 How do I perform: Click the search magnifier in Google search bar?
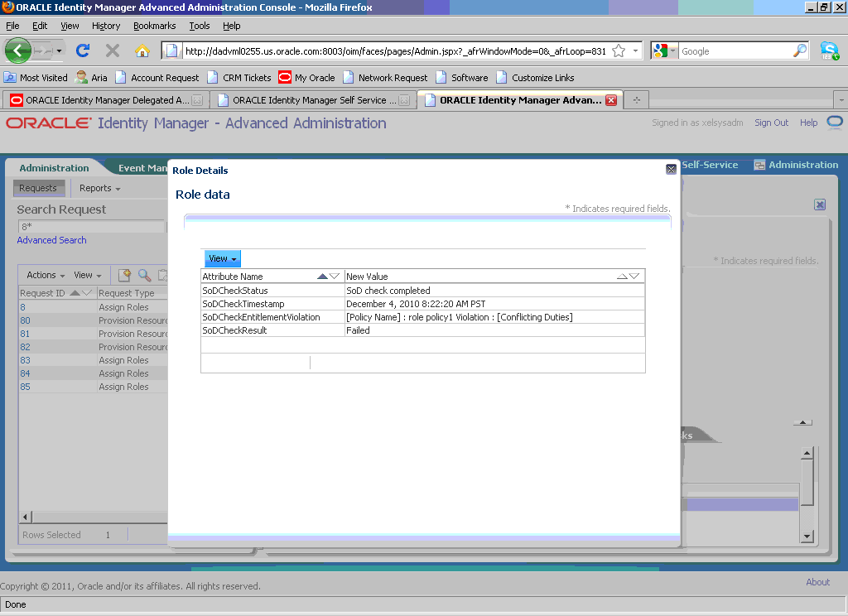tap(798, 51)
